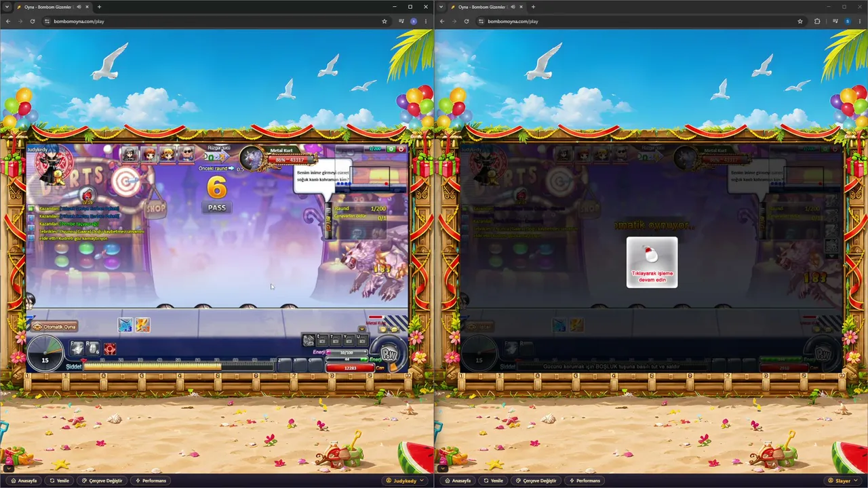Collapse the bottom bar arrow in left window
The image size is (868, 488).
pyautogui.click(x=8, y=468)
